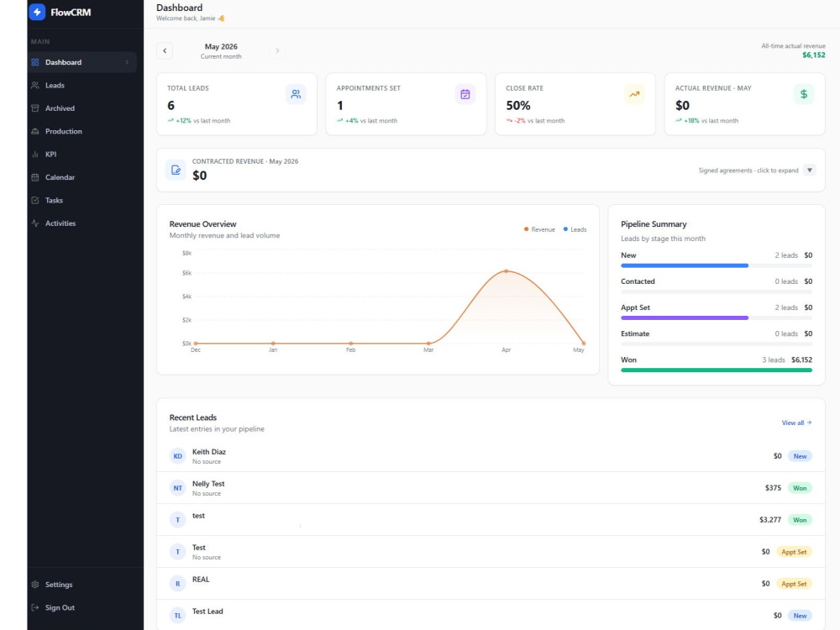Click the May 2026 current month label

(221, 46)
